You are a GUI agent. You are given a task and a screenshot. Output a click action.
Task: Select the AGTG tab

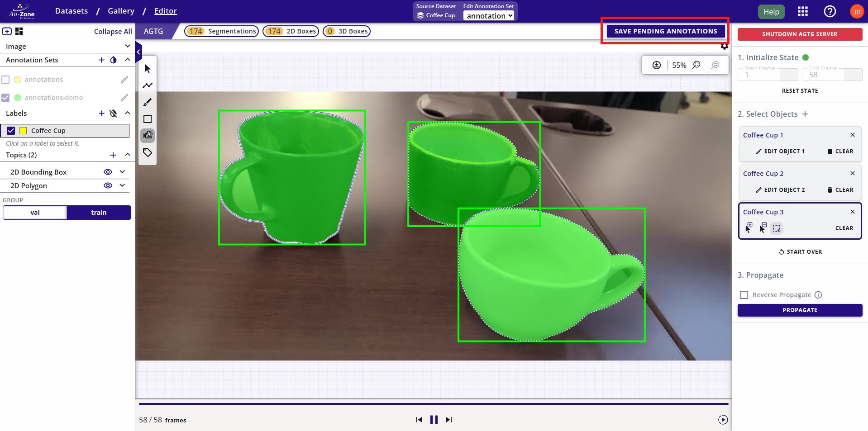153,31
